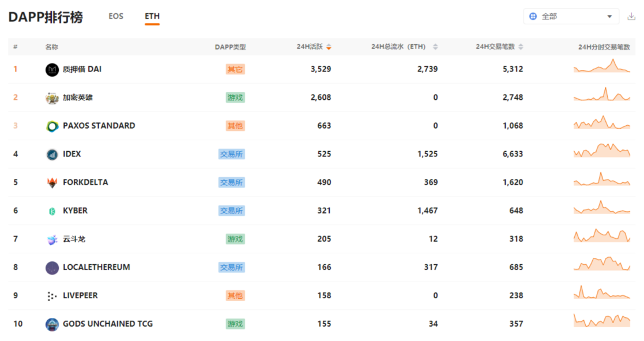Click the download icon beside the dropdown

coord(631,16)
